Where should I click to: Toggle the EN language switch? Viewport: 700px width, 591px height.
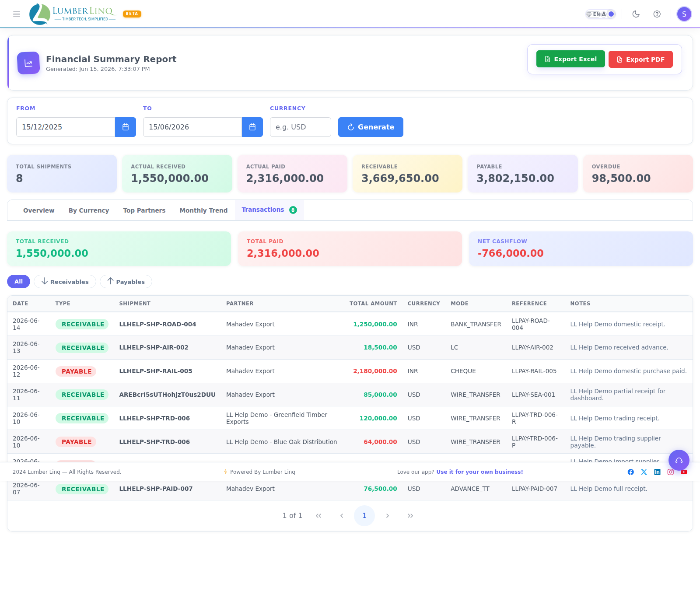tap(601, 14)
